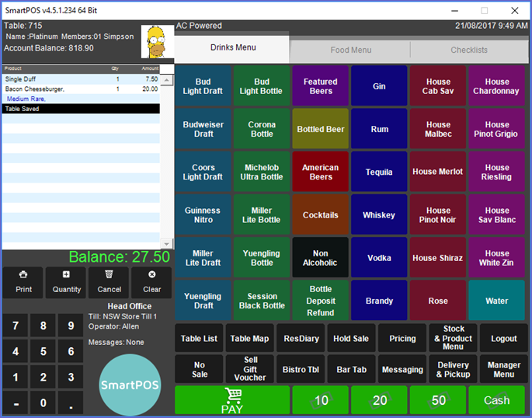Image resolution: width=532 pixels, height=418 pixels.
Task: Add a Rose wine
Action: coord(438,301)
